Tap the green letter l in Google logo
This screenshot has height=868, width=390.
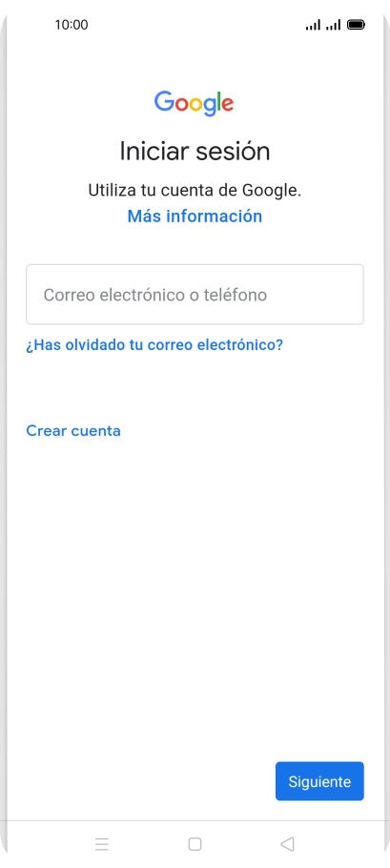pos(217,101)
